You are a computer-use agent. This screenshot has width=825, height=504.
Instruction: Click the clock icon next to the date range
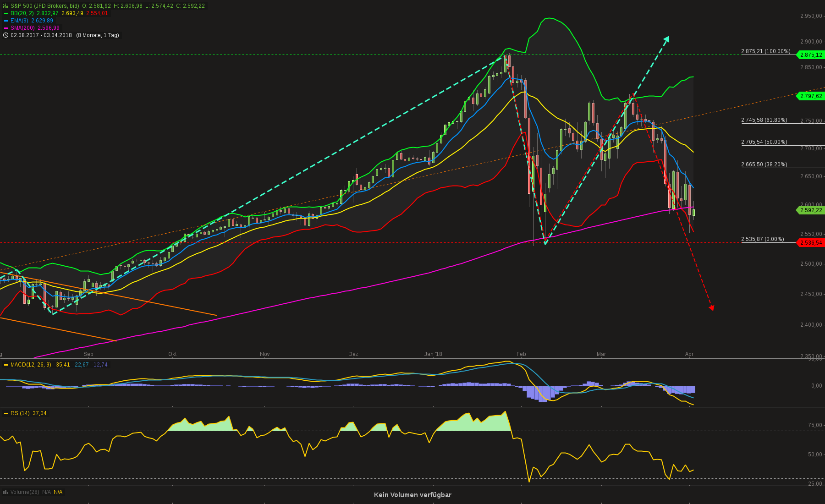[6, 35]
